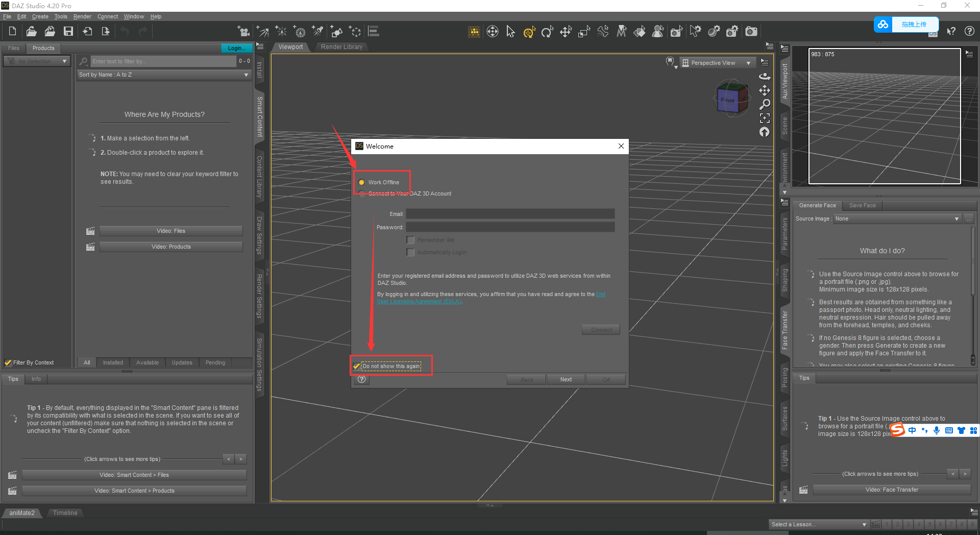Screen dimensions: 980x535
Task: Select the ActivePose bone tool
Action: [603, 32]
